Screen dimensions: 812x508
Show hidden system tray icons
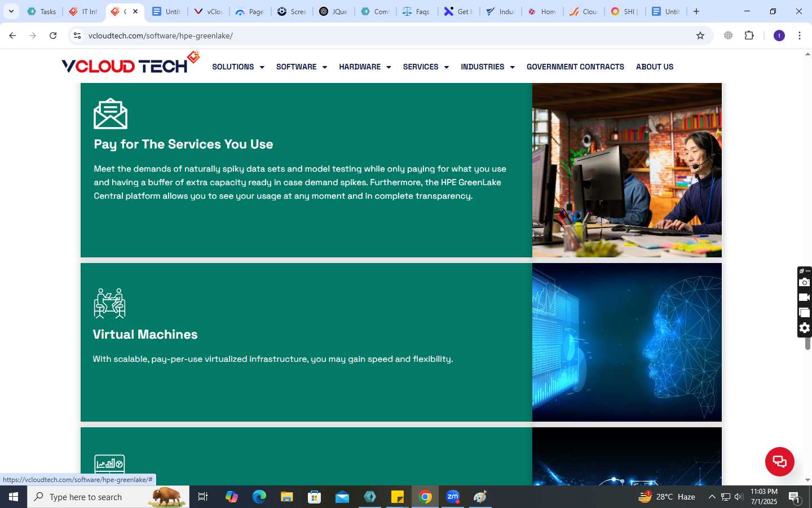point(712,497)
